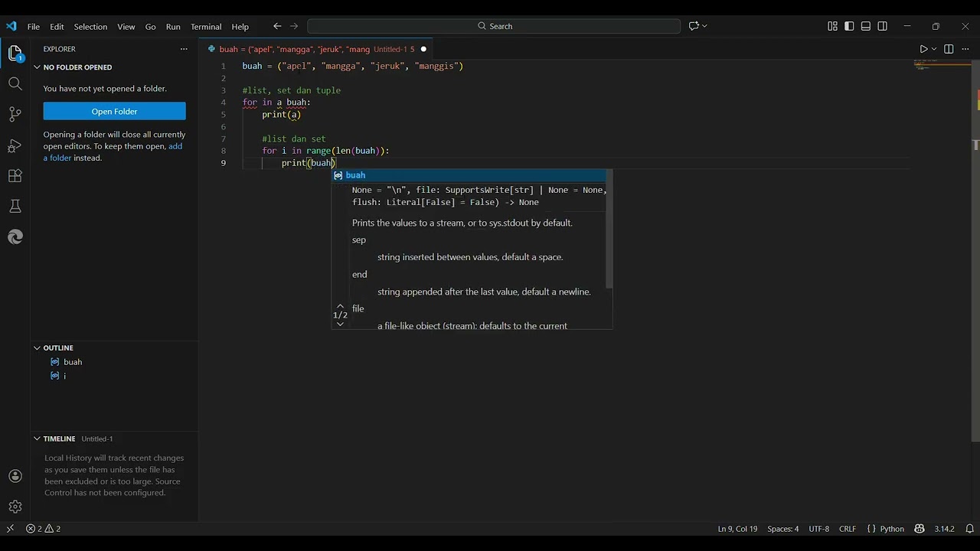Screen dimensions: 980x551
Task: Open errors and warnings status indicator
Action: [x=43, y=529]
